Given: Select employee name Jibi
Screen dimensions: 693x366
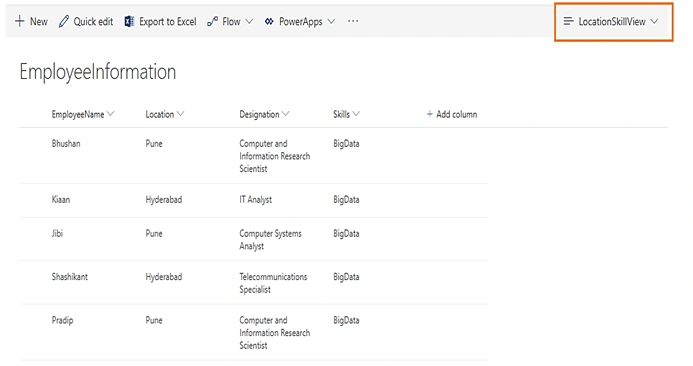Looking at the screenshot, I should (x=57, y=233).
